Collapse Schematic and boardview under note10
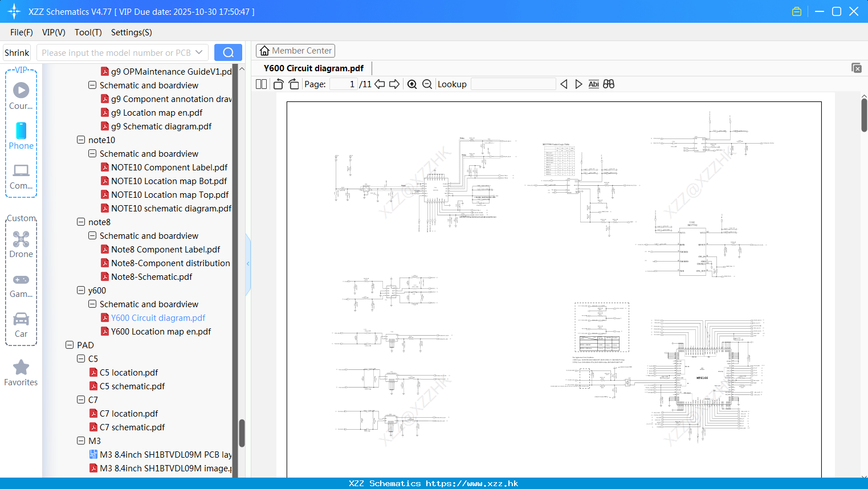868x489 pixels. pyautogui.click(x=92, y=153)
